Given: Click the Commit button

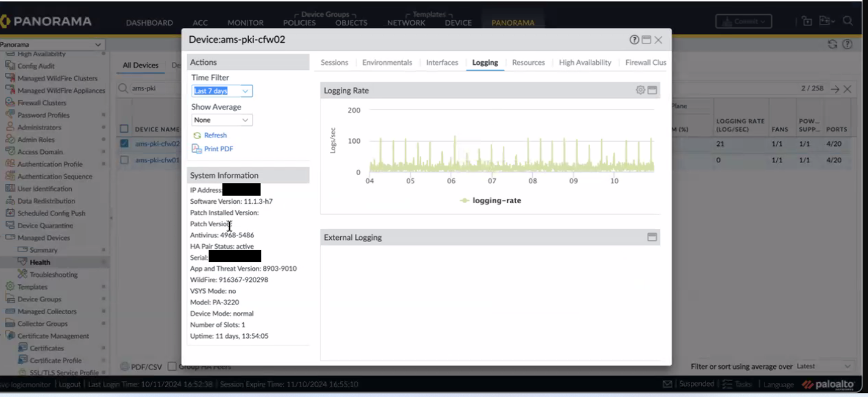Looking at the screenshot, I should (x=743, y=21).
